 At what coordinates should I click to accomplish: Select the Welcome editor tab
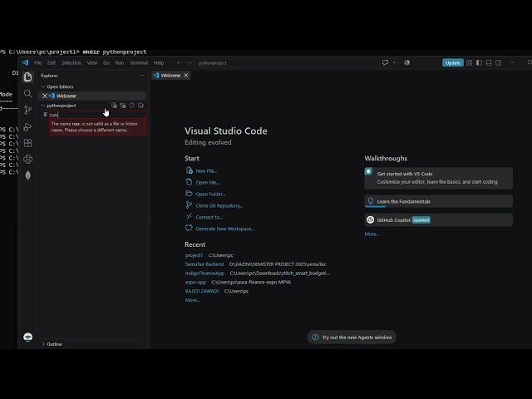(x=170, y=76)
